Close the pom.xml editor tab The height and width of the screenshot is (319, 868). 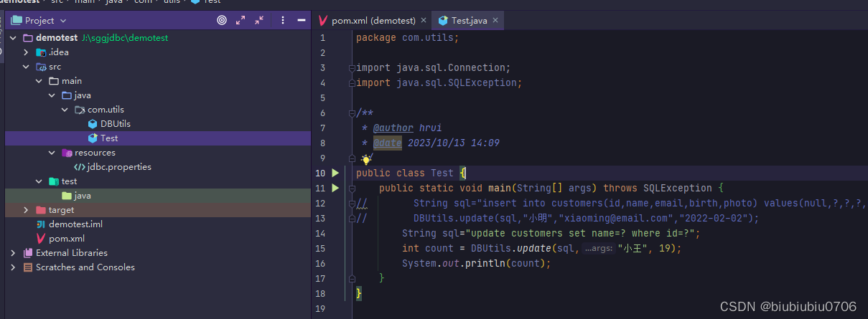[424, 21]
